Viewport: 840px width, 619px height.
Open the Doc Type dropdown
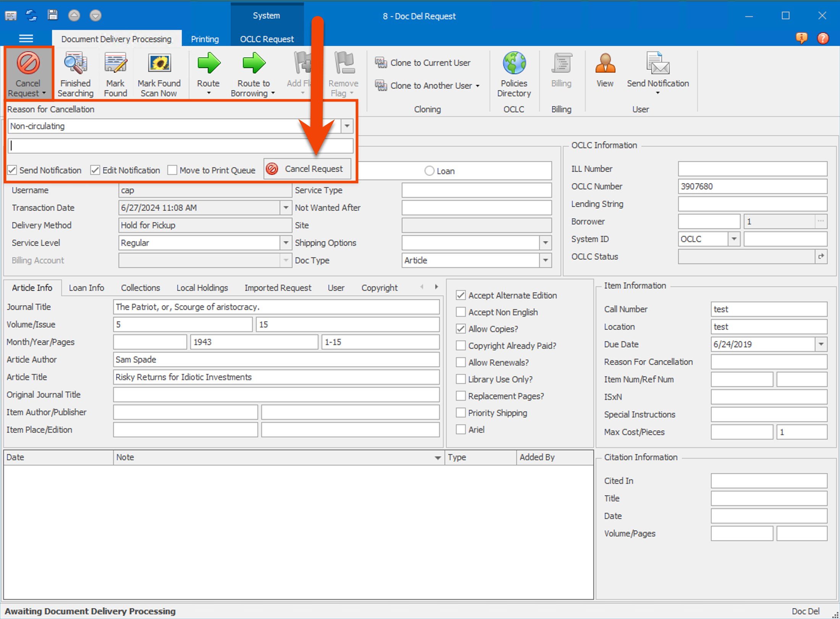click(x=546, y=260)
